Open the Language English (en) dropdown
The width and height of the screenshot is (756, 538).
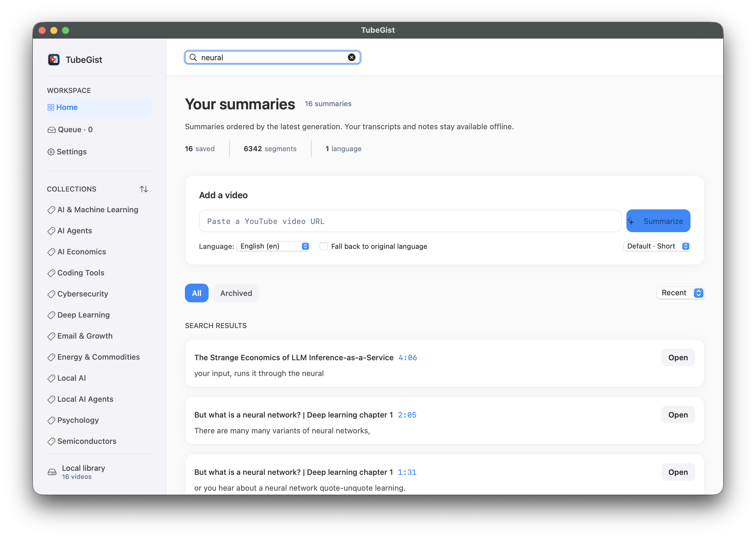[x=274, y=246]
